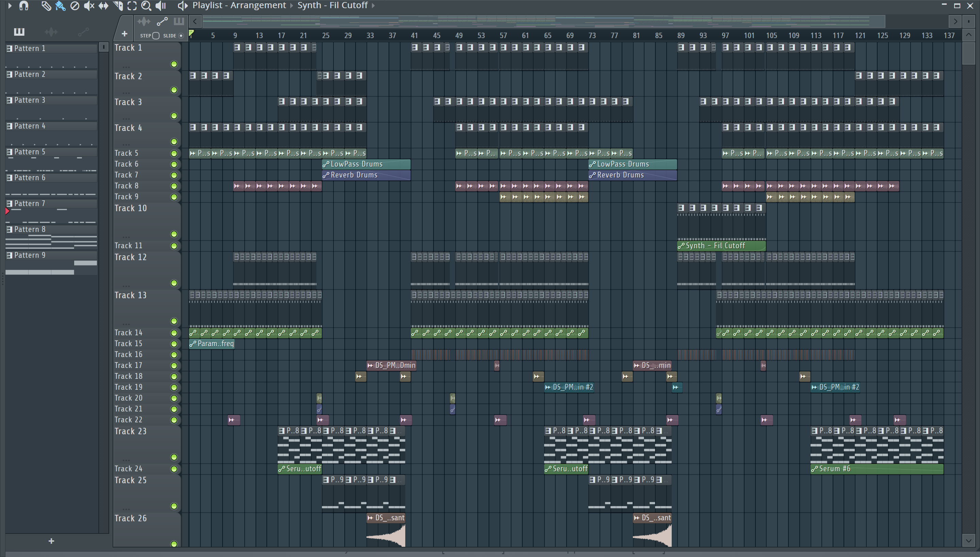Screen dimensions: 980x557
Task: Open Track 13 options via its dots
Action: [x=126, y=324]
